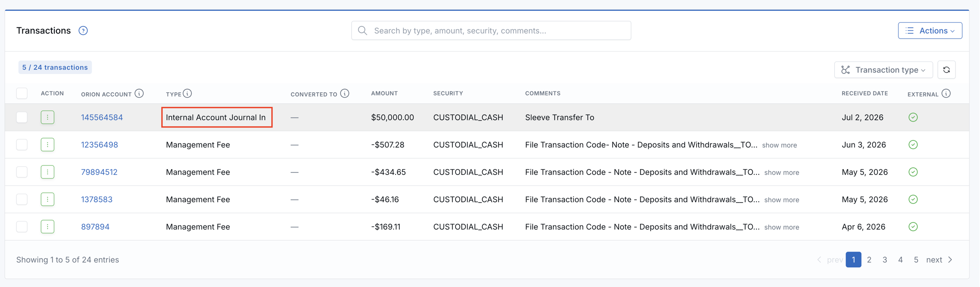Open Orion account 1378583 link
The height and width of the screenshot is (287, 980).
(x=97, y=200)
